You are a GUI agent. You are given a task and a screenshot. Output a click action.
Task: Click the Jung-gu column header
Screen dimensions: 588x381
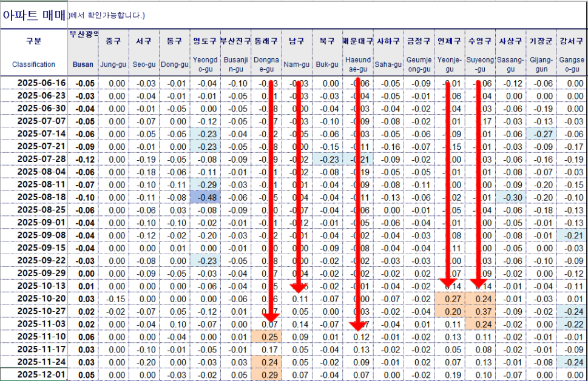[113, 52]
